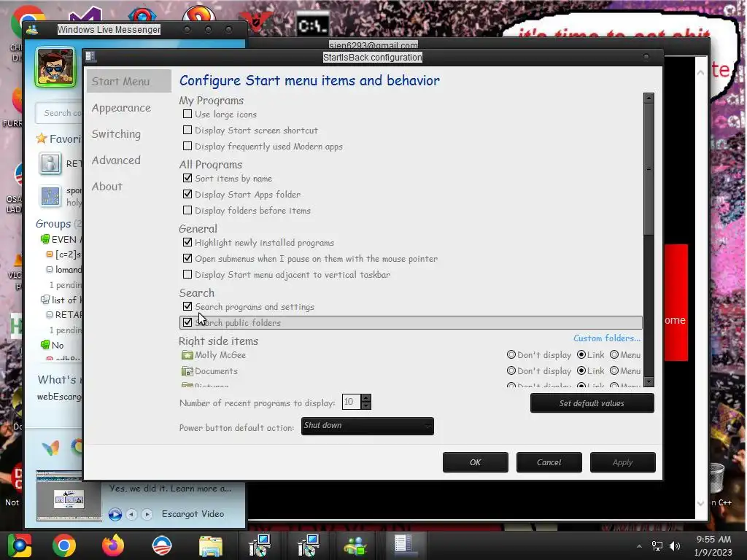Open File Explorer folder icon in taskbar
The height and width of the screenshot is (560, 747).
(x=210, y=545)
